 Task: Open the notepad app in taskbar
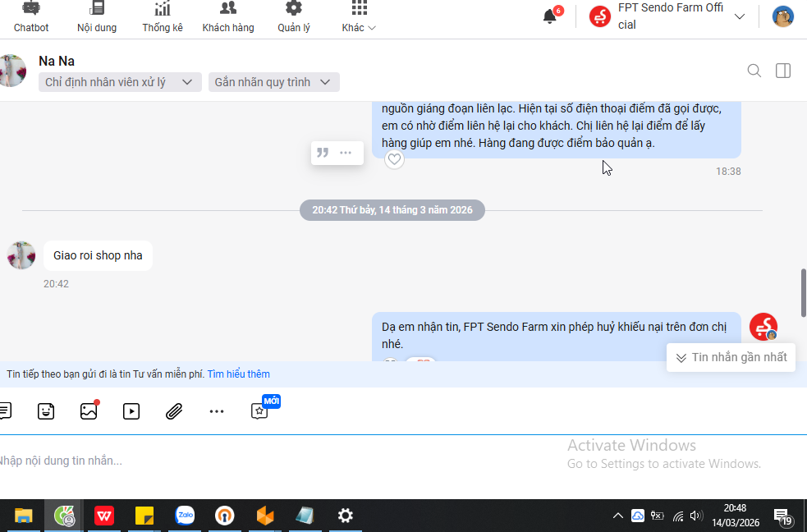[x=305, y=516]
